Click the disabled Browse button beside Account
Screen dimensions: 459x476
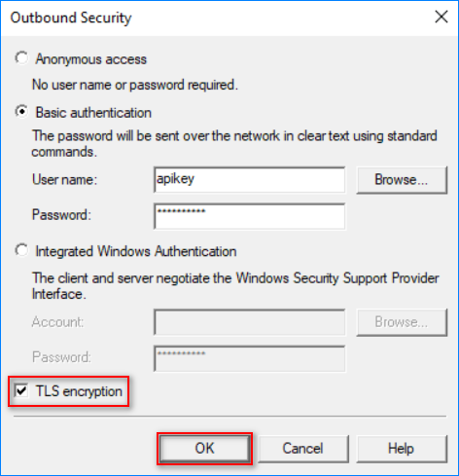[x=402, y=322]
